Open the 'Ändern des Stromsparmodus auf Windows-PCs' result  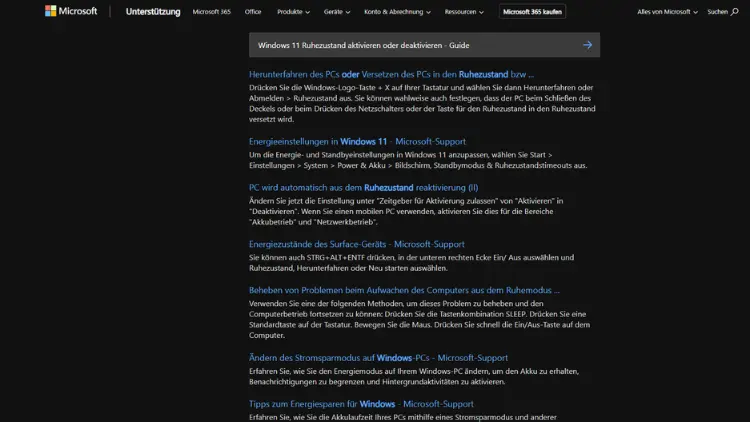pyautogui.click(x=378, y=357)
